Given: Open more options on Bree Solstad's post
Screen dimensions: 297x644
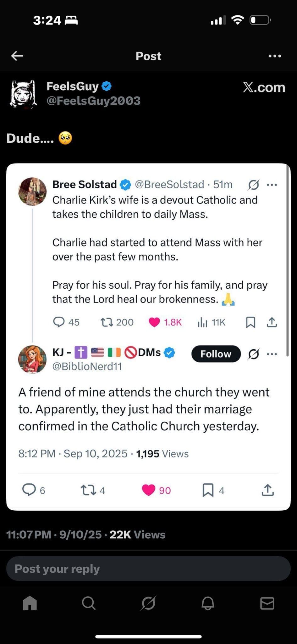Looking at the screenshot, I should [272, 185].
